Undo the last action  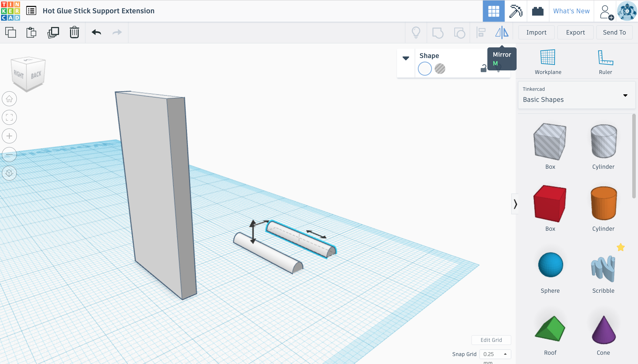point(96,33)
